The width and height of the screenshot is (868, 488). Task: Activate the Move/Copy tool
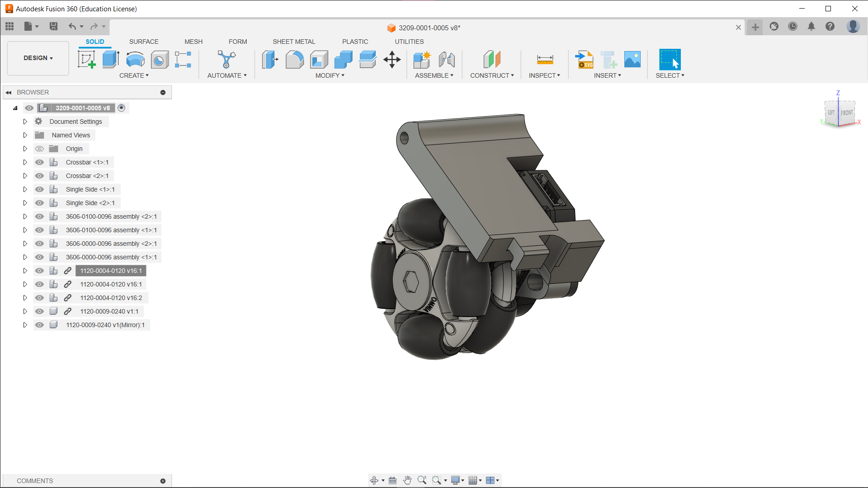click(392, 59)
